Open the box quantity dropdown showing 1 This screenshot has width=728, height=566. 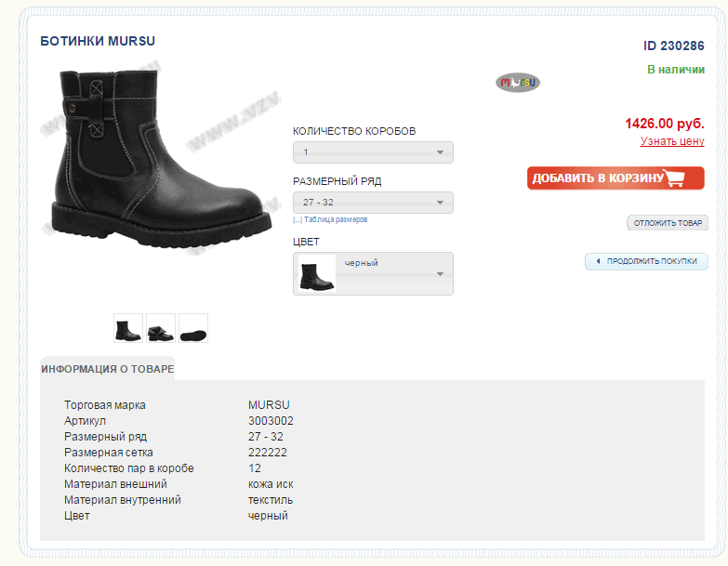point(373,152)
